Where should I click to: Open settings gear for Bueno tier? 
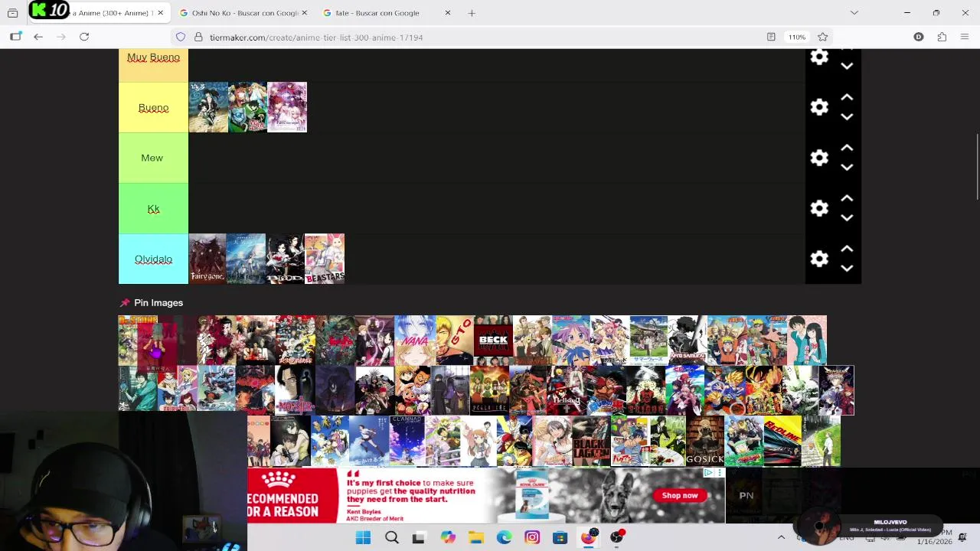pos(819,107)
